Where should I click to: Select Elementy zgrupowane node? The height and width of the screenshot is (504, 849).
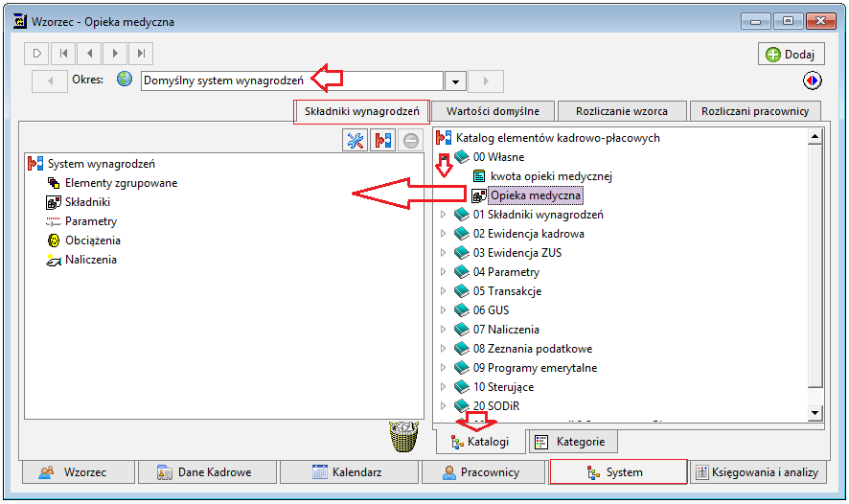point(122,183)
